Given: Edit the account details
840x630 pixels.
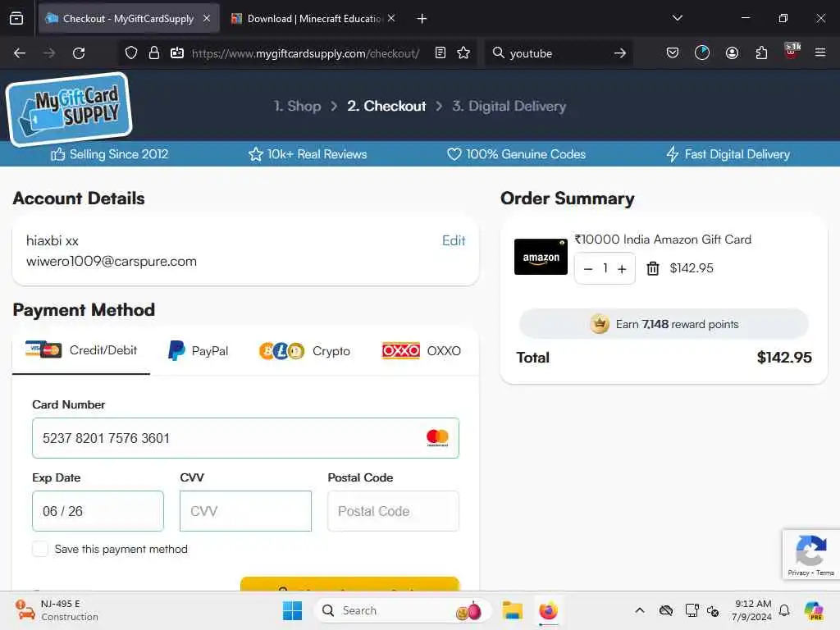Looking at the screenshot, I should (453, 240).
